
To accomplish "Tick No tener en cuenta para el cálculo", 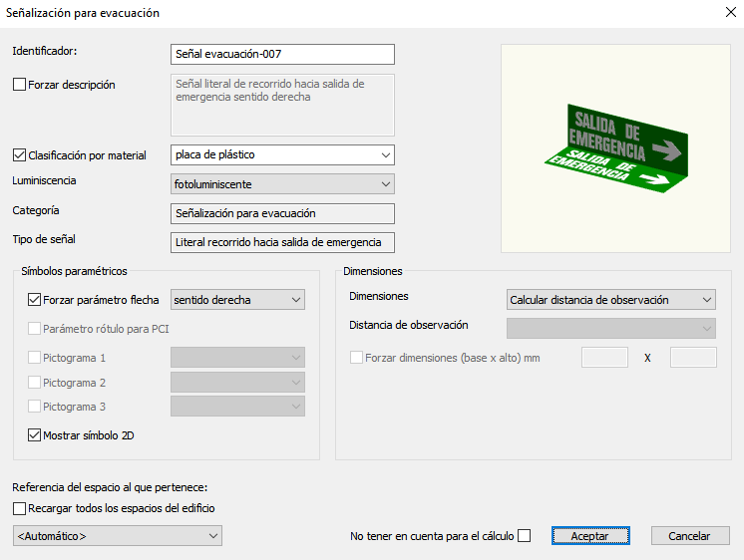I will (x=525, y=536).
